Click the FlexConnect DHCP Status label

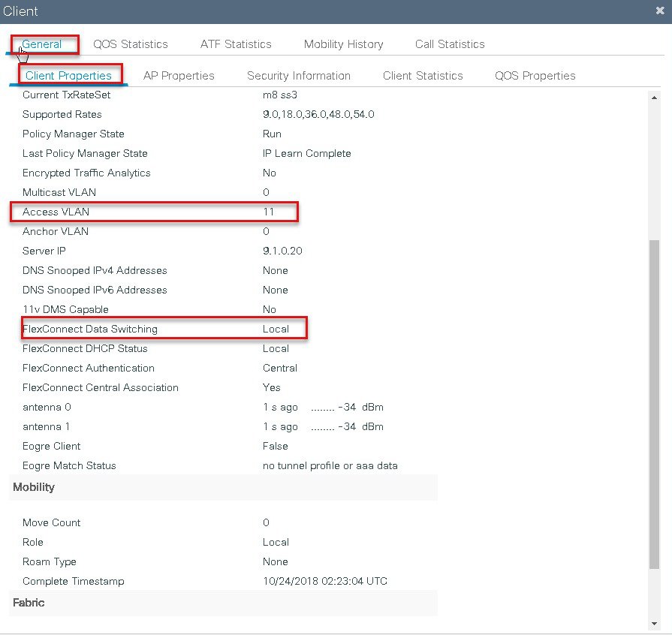(85, 348)
